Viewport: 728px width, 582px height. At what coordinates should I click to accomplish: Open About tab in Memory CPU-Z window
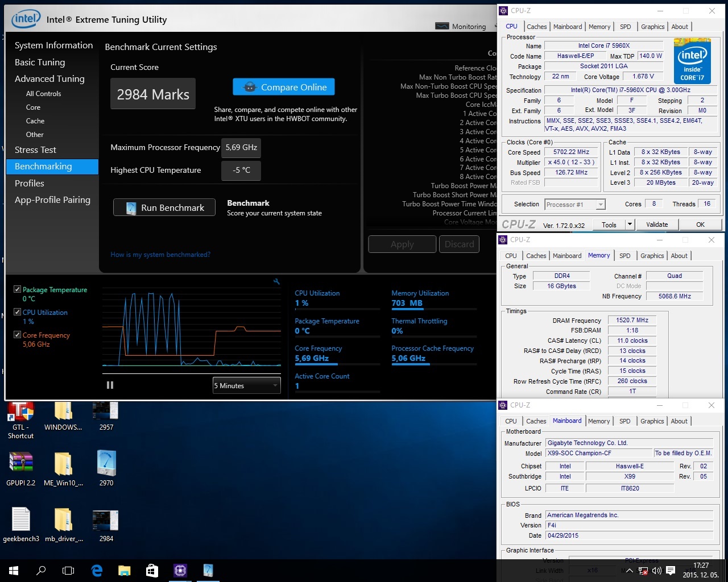(x=679, y=256)
